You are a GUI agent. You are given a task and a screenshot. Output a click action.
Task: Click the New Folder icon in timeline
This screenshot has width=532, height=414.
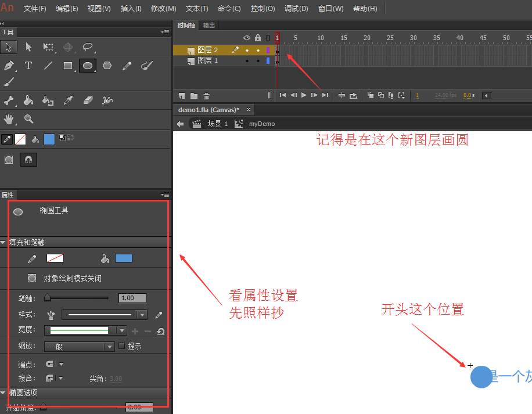coord(194,96)
